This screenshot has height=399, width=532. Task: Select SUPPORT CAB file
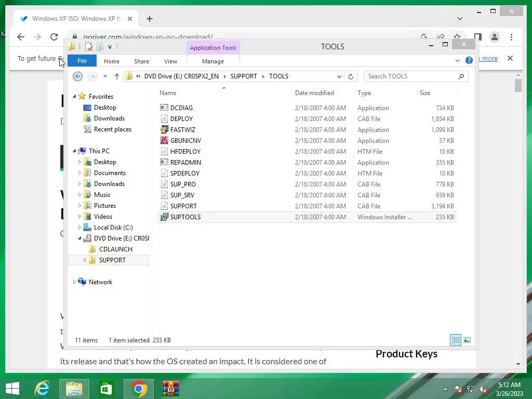pos(307,206)
